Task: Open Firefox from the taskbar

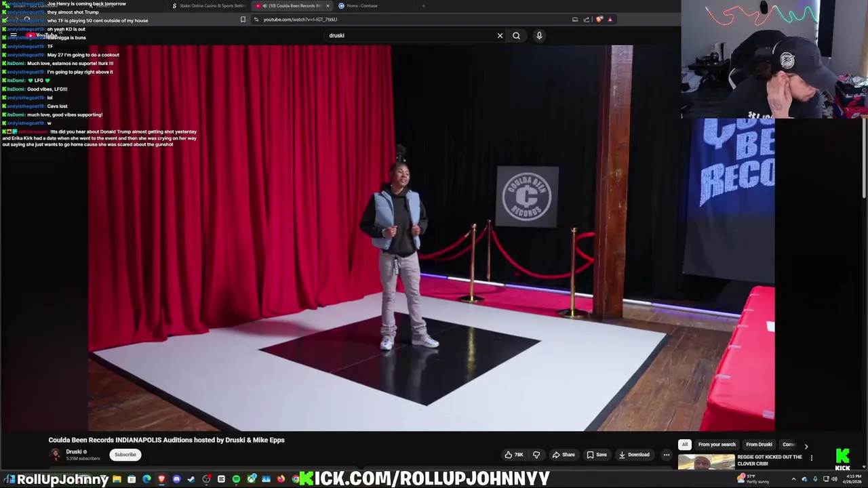Action: click(281, 479)
